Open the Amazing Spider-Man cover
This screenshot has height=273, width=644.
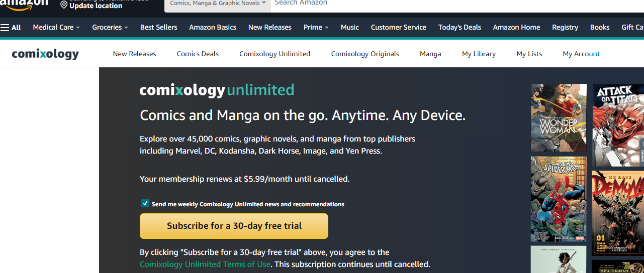point(559,199)
